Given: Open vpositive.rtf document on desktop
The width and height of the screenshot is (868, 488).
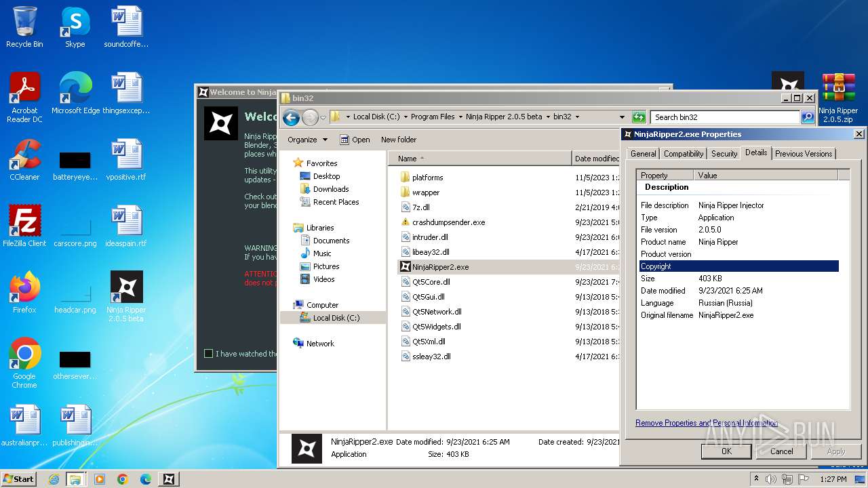Looking at the screenshot, I should click(126, 160).
